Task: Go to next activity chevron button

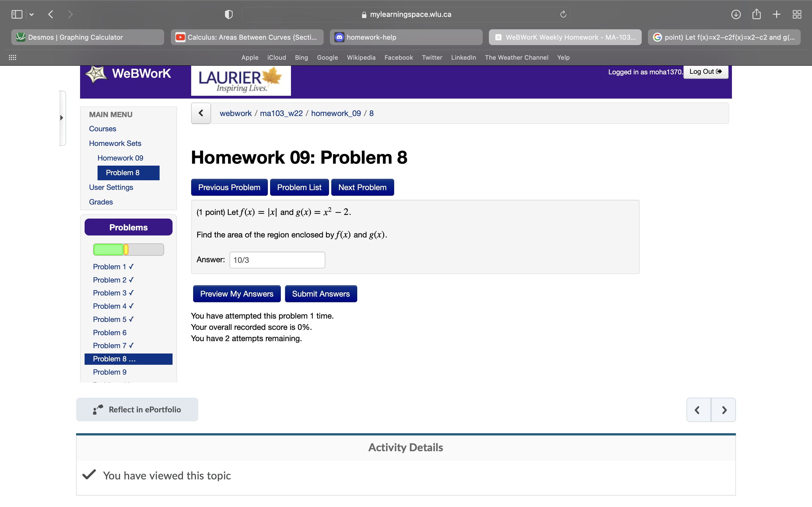Action: pyautogui.click(x=724, y=410)
